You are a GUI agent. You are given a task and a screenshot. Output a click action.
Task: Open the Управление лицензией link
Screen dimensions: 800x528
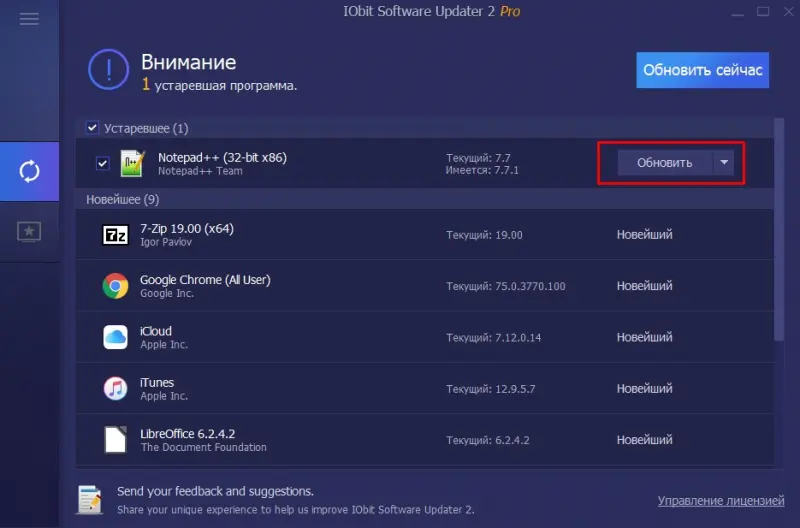coord(721,501)
